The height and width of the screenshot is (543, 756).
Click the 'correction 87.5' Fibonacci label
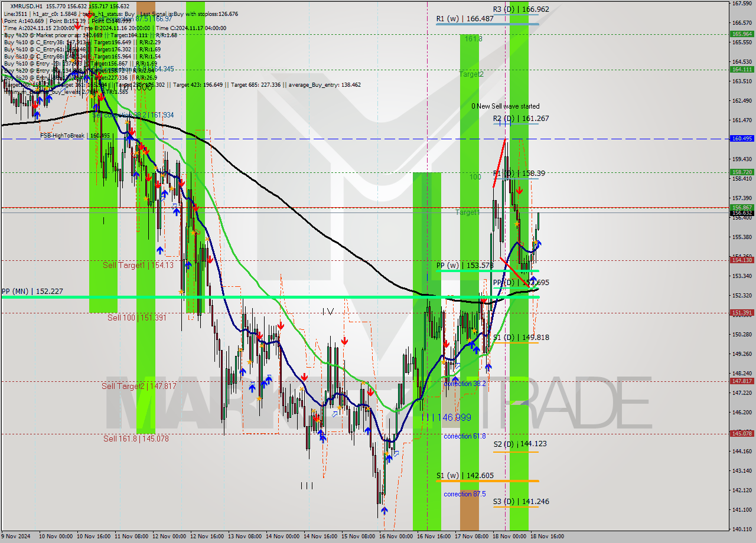[x=465, y=494]
